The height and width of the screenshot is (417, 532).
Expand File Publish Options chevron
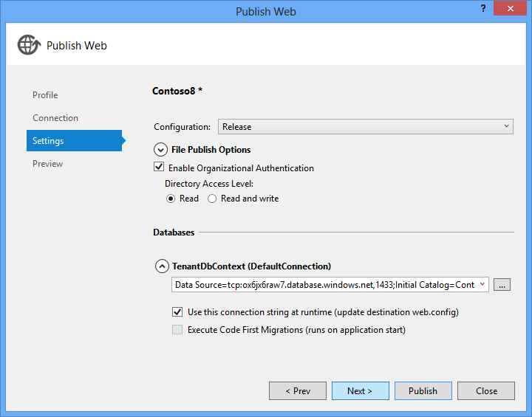coord(160,150)
